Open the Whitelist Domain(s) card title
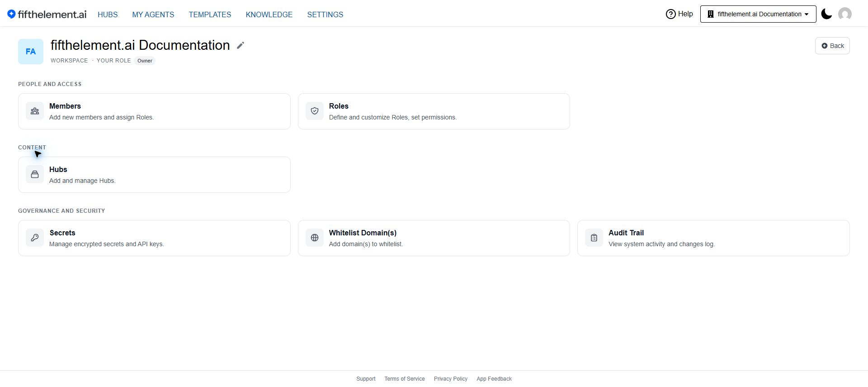Screen dimensions: 868x387 pos(363,233)
